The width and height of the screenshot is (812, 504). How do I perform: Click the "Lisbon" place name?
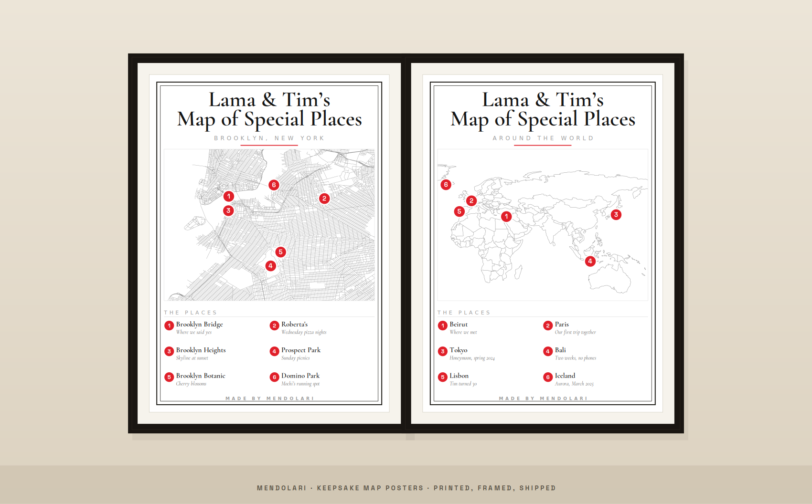click(459, 376)
